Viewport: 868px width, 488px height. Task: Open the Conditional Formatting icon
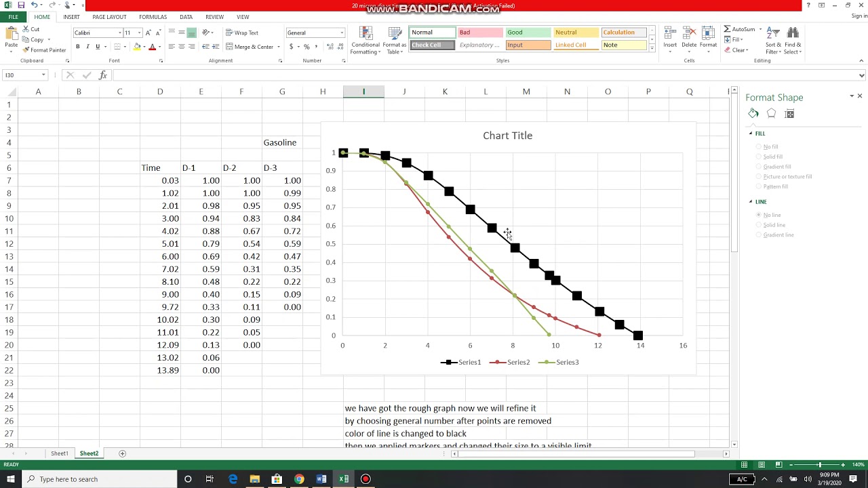365,41
